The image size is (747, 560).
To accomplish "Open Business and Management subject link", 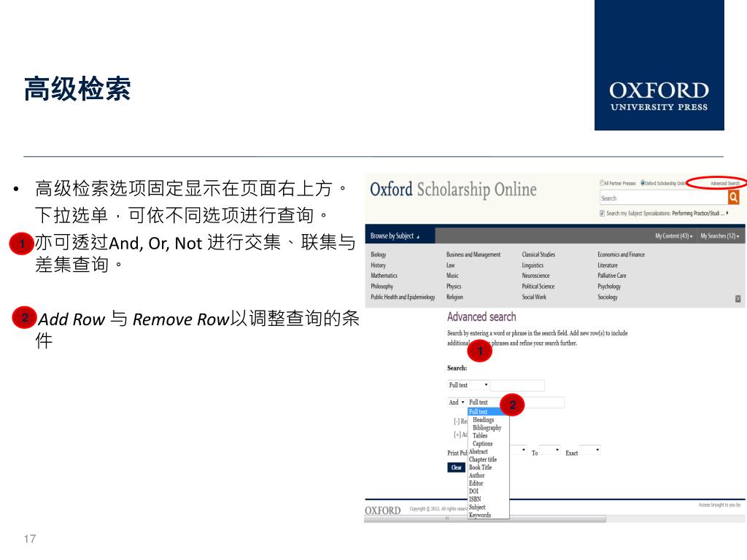I will (473, 254).
